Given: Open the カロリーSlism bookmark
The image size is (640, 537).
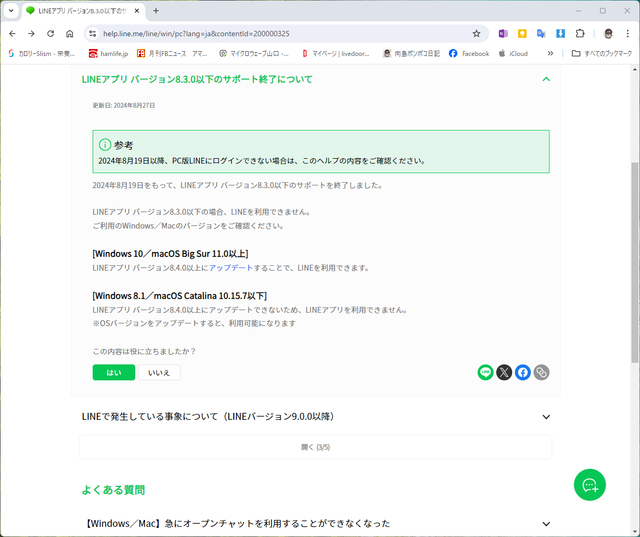Looking at the screenshot, I should pos(41,53).
